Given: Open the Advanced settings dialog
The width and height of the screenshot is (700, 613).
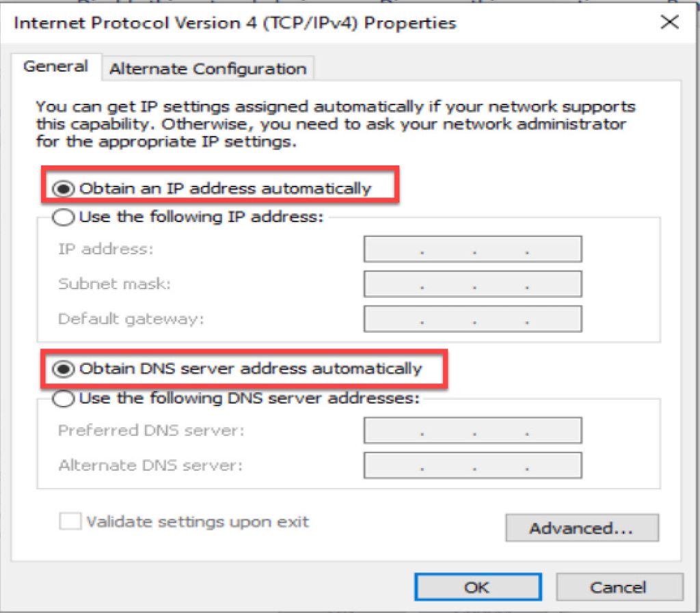Looking at the screenshot, I should coord(582,528).
